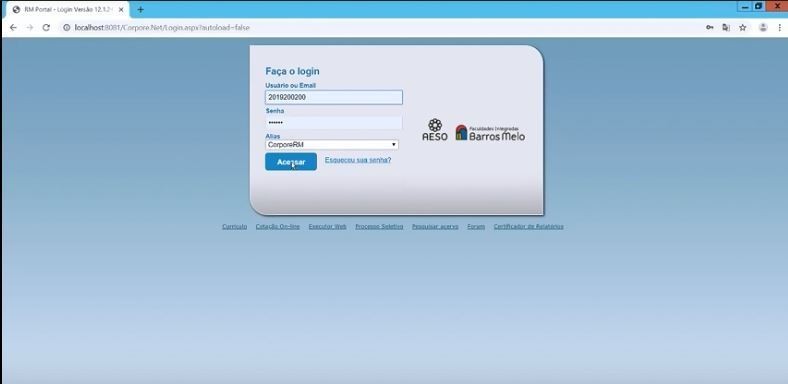Close the RM Portal tab
The image size is (788, 384).
coord(121,10)
